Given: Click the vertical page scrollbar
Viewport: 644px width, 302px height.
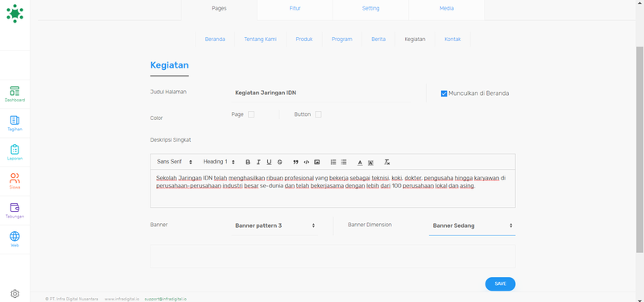Looking at the screenshot, I should click(x=640, y=150).
